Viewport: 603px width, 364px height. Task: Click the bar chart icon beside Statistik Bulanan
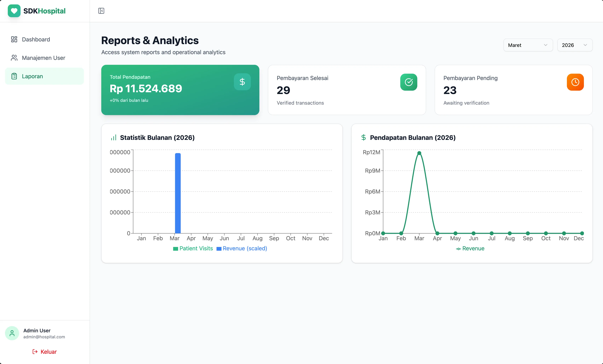113,137
